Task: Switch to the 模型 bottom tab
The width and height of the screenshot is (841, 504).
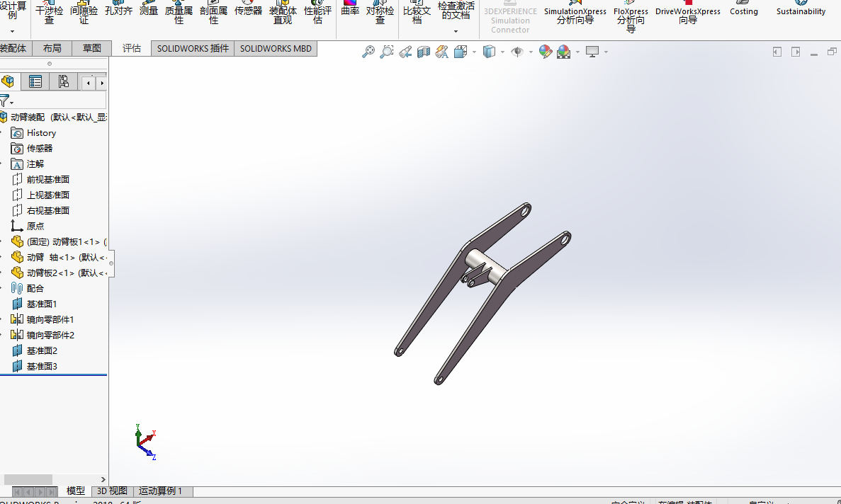Action: (x=75, y=491)
